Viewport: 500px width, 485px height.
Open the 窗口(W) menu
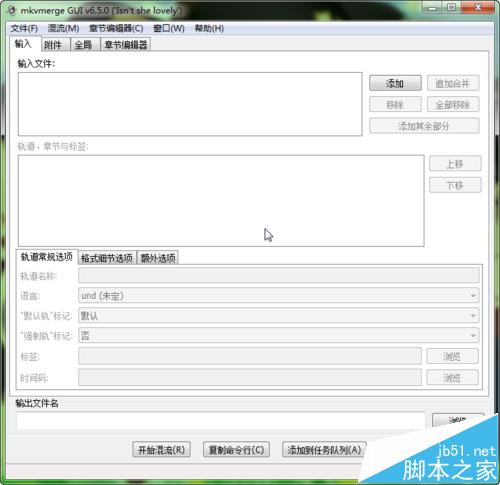coord(169,28)
